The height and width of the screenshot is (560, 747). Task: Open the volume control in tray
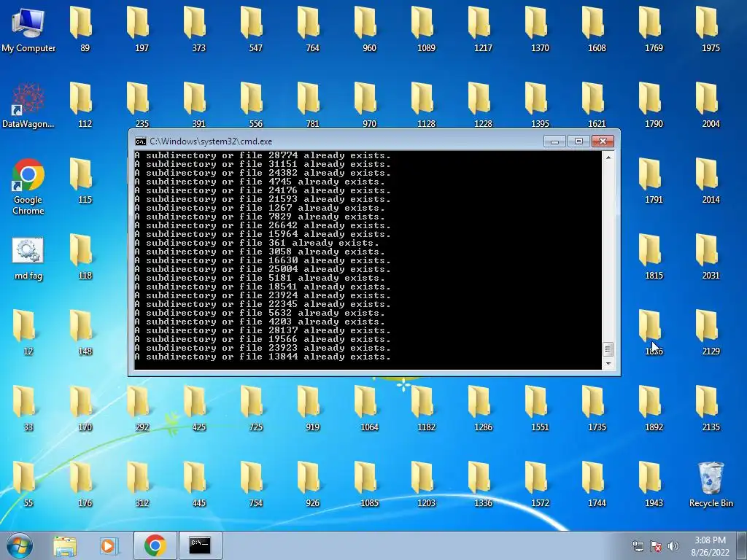click(x=673, y=545)
